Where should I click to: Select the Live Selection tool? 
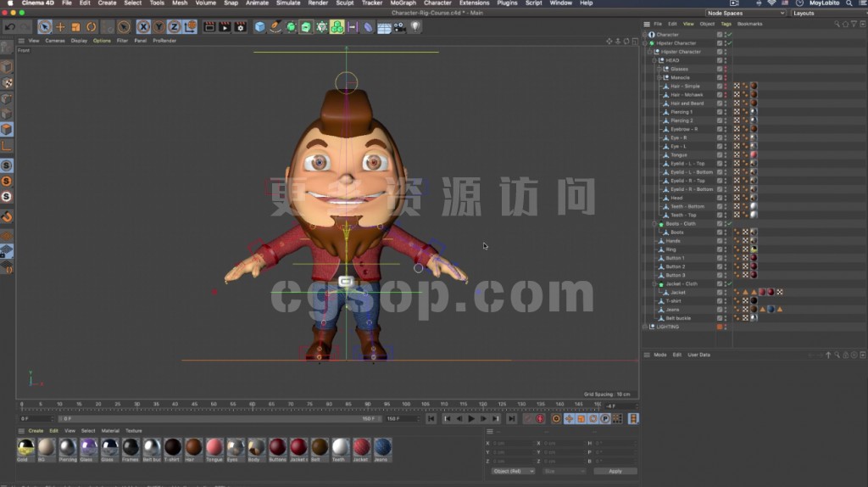click(x=45, y=26)
